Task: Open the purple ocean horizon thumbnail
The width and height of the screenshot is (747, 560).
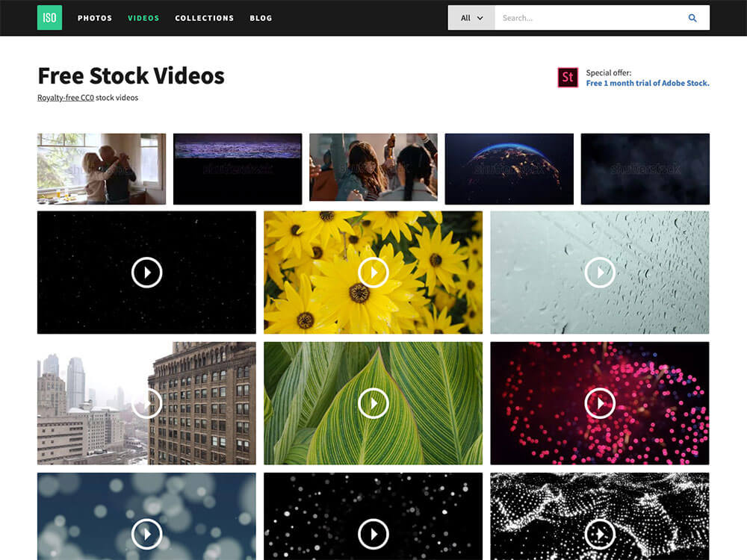Action: pos(238,169)
